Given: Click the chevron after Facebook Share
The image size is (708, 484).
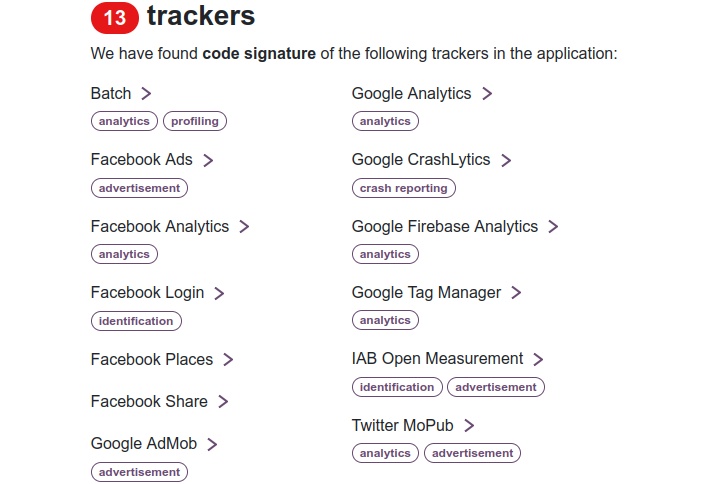Looking at the screenshot, I should click(x=223, y=401).
